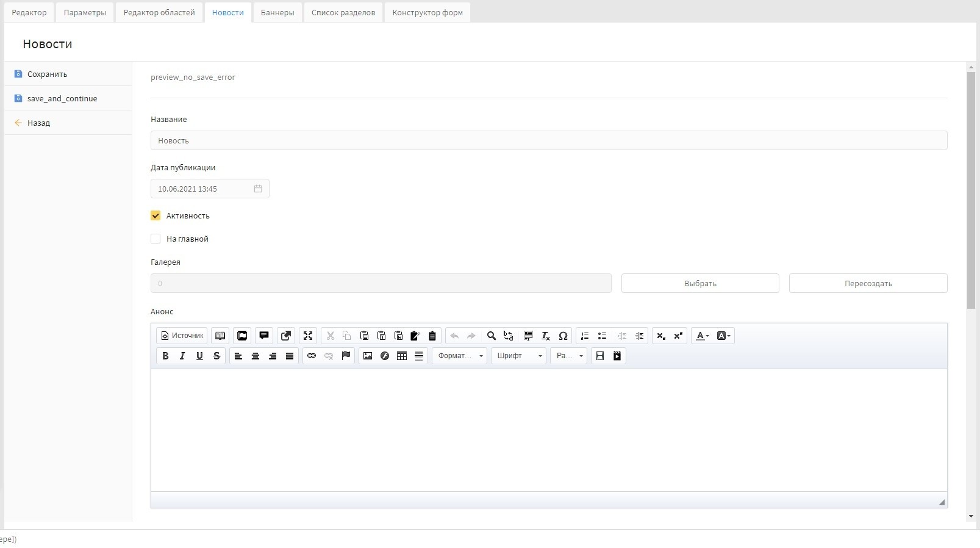The image size is (980, 548).
Task: Enable the На главной checkbox
Action: click(156, 239)
